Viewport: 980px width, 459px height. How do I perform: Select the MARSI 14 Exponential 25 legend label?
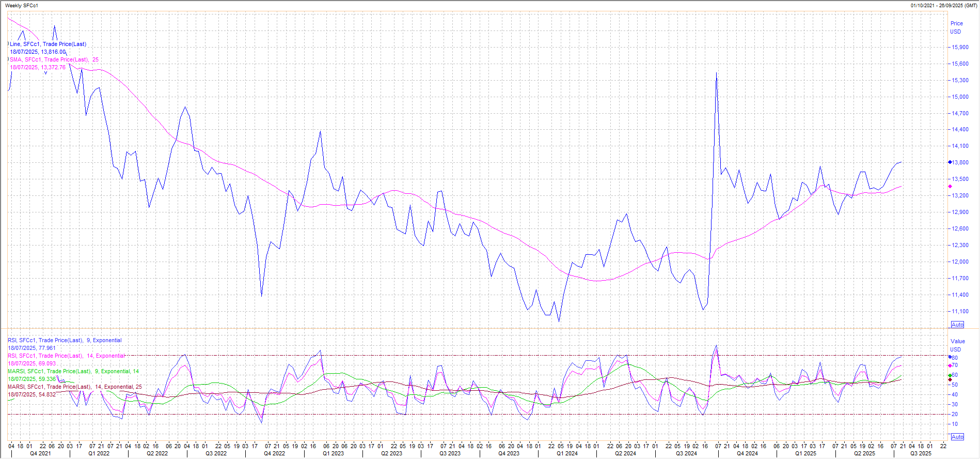(x=75, y=387)
